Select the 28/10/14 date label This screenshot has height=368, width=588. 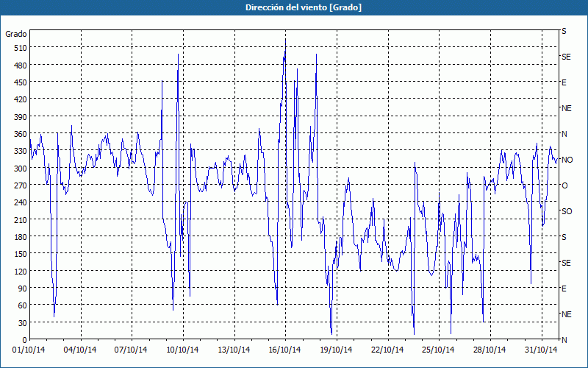click(490, 350)
